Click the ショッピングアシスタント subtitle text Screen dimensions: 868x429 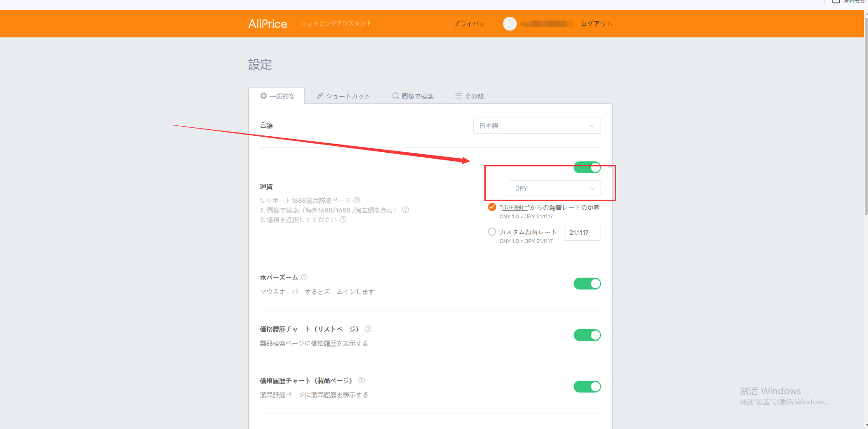click(x=336, y=23)
